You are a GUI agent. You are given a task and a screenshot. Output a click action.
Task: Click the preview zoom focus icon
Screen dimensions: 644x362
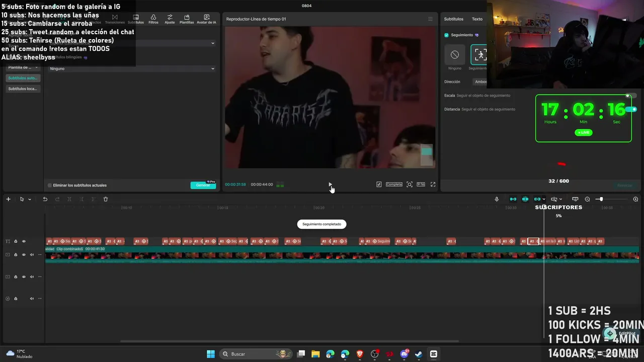click(x=410, y=185)
